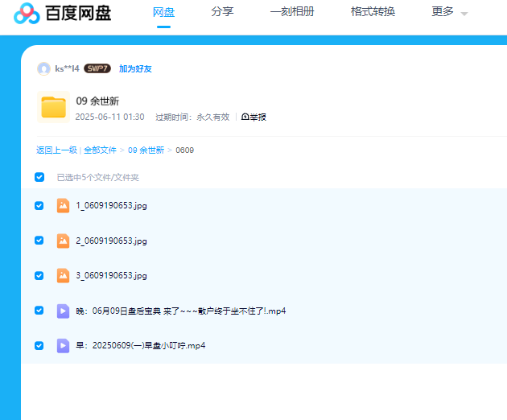Viewport: 507px width, 420px height.
Task: Toggle the select-all files checkbox
Action: [x=39, y=177]
